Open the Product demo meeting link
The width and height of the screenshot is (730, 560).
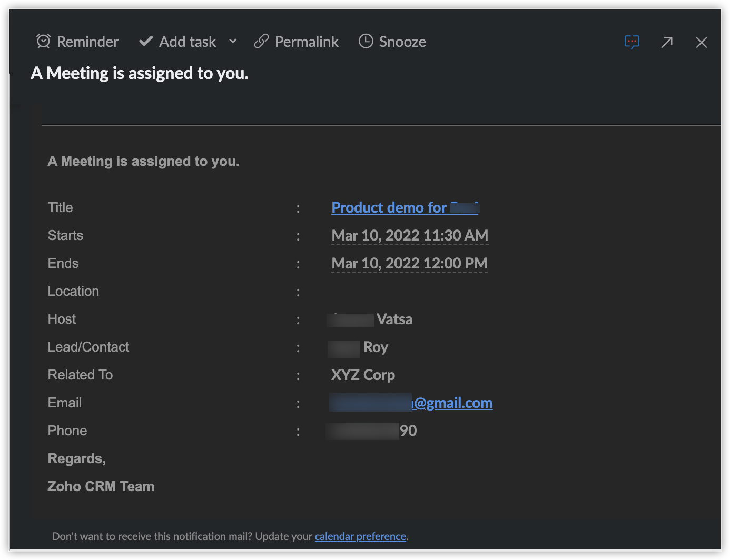click(x=390, y=207)
